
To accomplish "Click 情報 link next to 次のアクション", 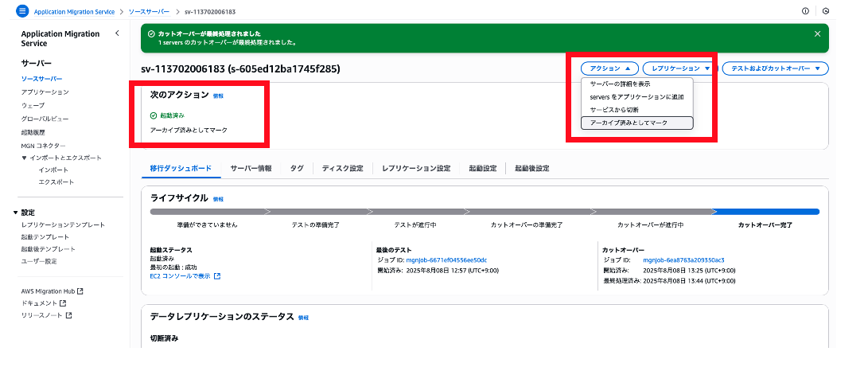I will coord(218,96).
